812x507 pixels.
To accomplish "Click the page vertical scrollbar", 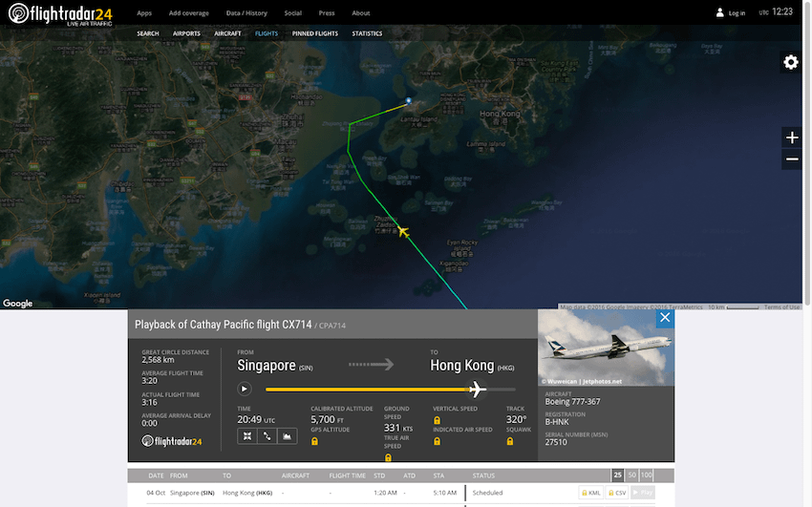I will pos(807,153).
